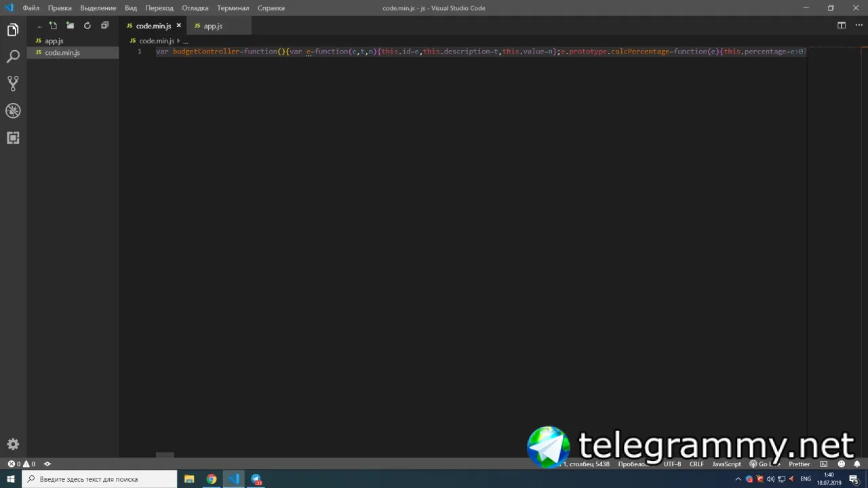Viewport: 868px width, 488px height.
Task: Create a new folder in Explorer
Action: (x=70, y=26)
